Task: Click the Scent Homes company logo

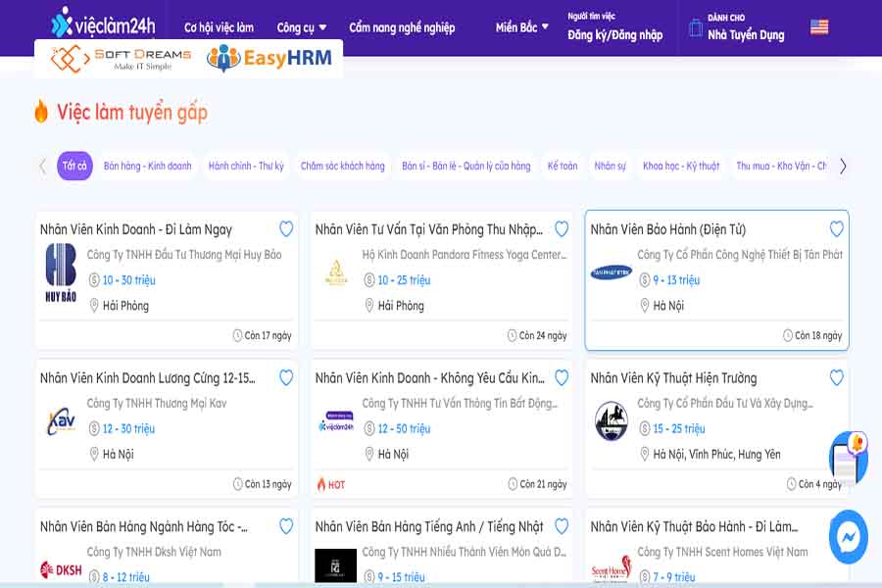Action: (611, 569)
